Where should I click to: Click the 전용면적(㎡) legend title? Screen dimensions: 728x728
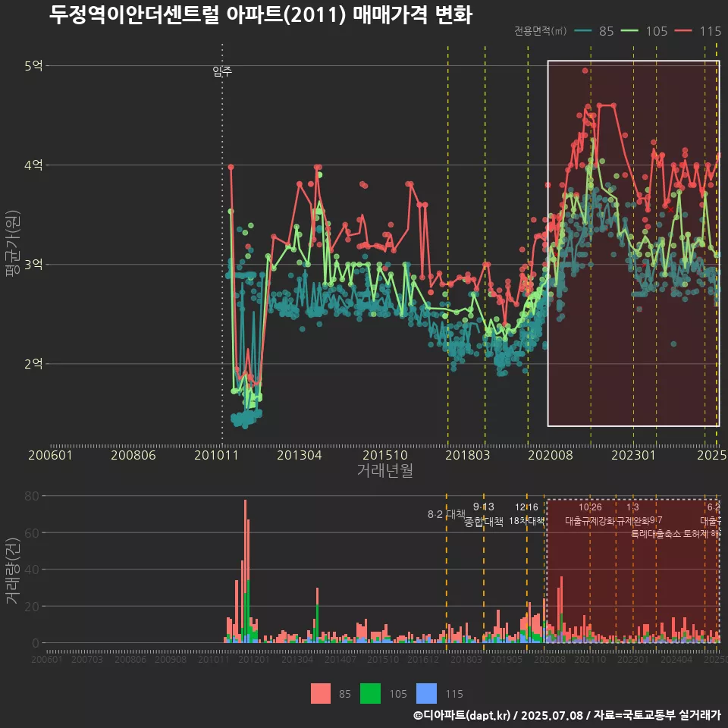pos(541,30)
